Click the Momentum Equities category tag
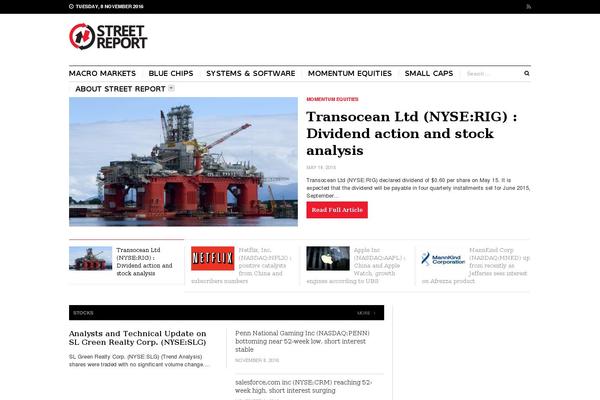 click(332, 99)
